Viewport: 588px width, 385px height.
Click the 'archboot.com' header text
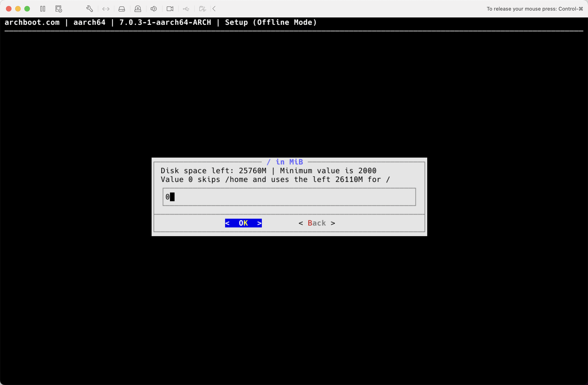(x=32, y=22)
